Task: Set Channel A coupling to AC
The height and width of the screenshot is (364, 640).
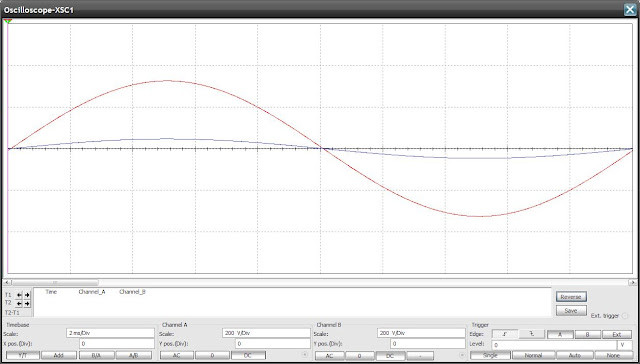Action: point(177,355)
